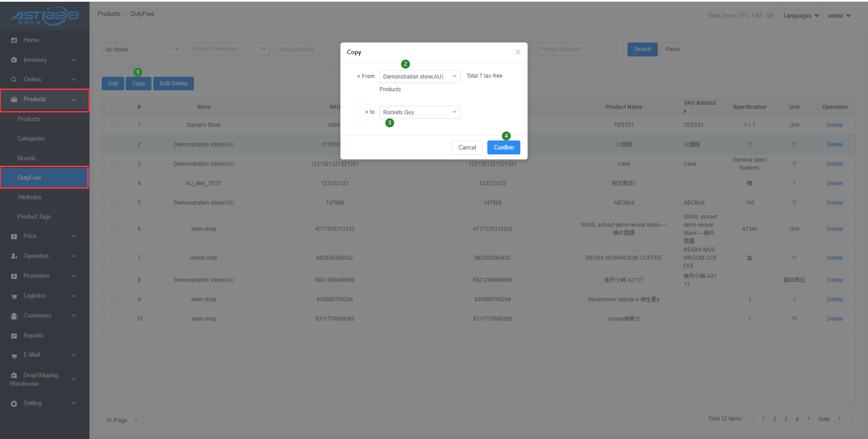The width and height of the screenshot is (868, 439).
Task: Go to page 3 in pagination
Action: coord(786,419)
